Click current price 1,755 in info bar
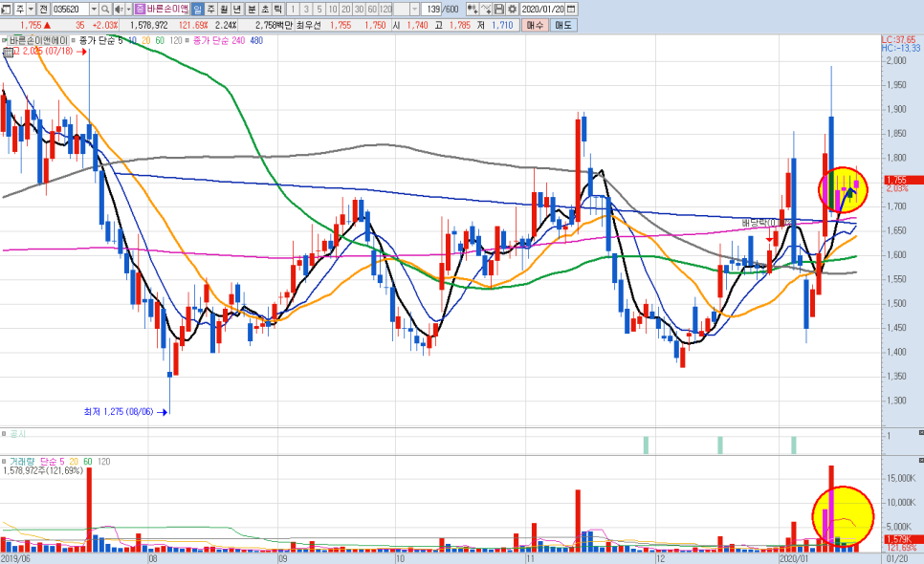Viewport: 924px width, 564px height. click(31, 25)
